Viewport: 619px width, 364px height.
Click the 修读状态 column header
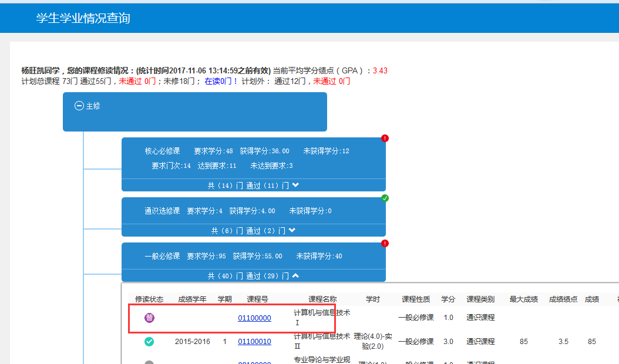(x=149, y=299)
